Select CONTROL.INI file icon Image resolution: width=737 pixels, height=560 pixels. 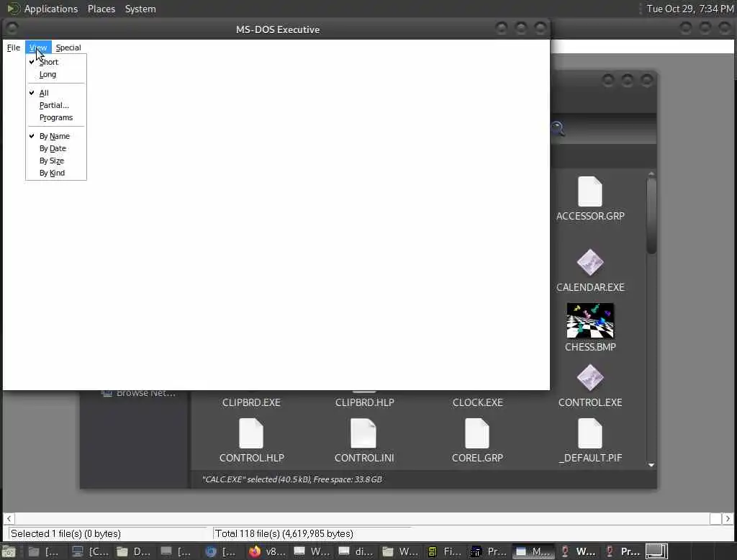363,433
